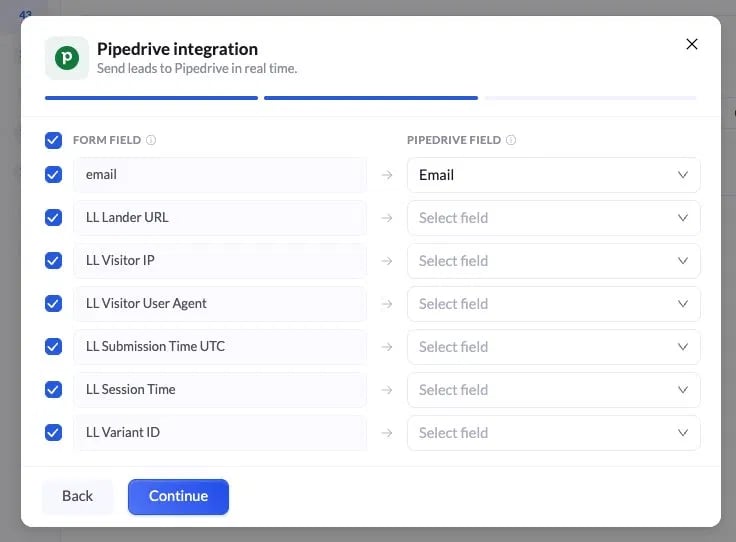736x542 pixels.
Task: Click the second progress step bar
Action: 371,98
